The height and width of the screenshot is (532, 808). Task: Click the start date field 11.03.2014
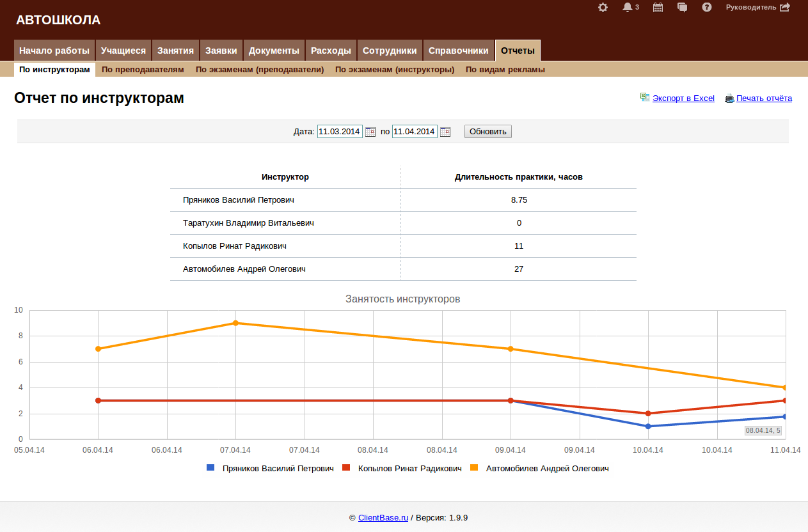(x=340, y=132)
